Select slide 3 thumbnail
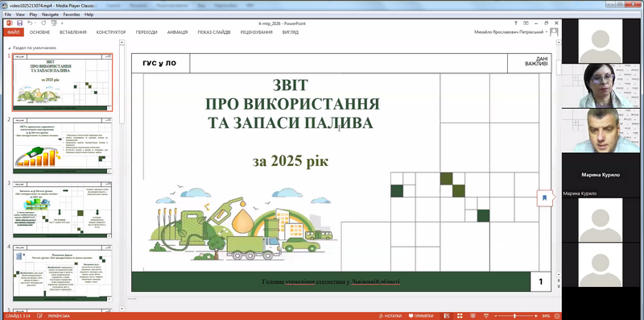The height and width of the screenshot is (320, 644). click(x=63, y=210)
